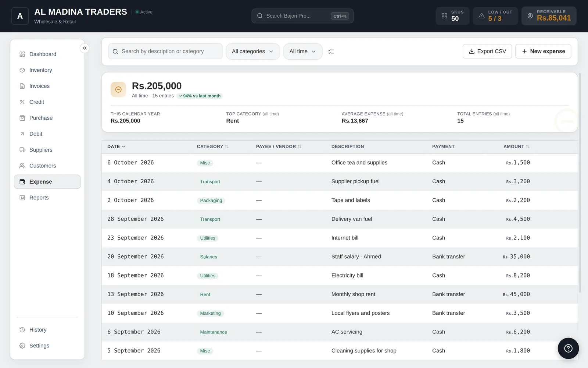
Task: Click the magnifier in Search Bajori Pro
Action: pos(260,16)
